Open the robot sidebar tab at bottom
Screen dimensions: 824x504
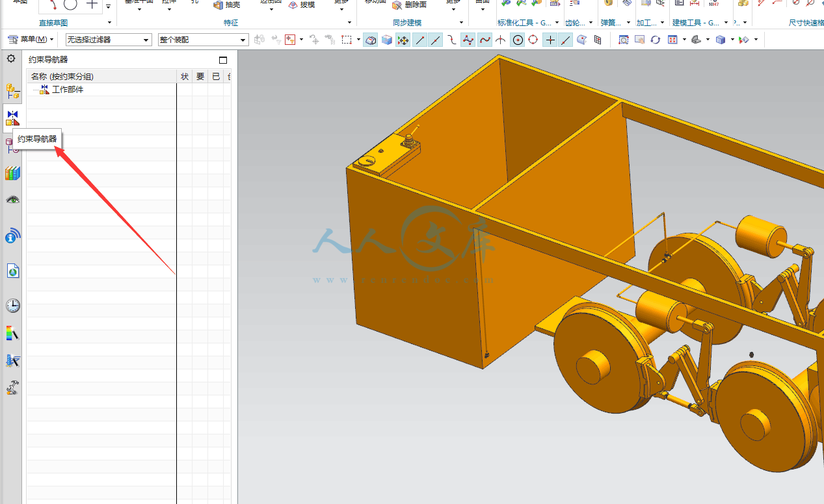point(12,388)
